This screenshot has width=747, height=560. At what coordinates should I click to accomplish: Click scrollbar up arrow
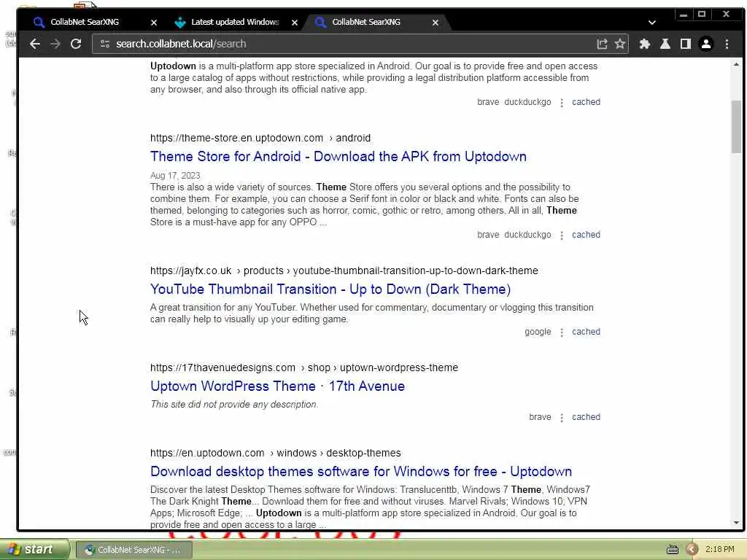(737, 64)
